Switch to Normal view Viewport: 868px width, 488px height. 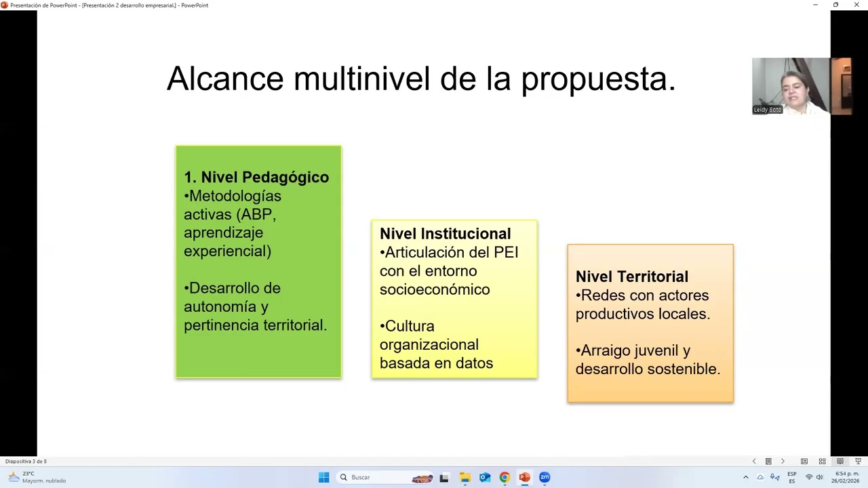[804, 461]
